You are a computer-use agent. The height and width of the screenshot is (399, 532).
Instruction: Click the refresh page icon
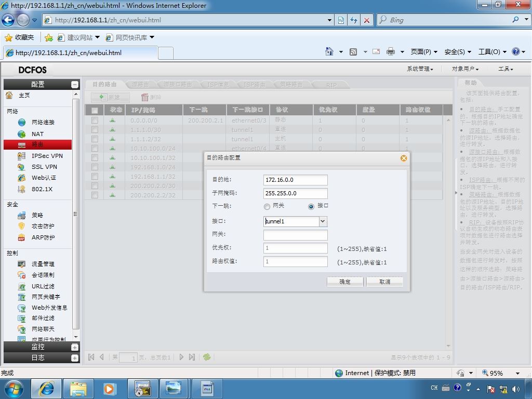point(353,20)
